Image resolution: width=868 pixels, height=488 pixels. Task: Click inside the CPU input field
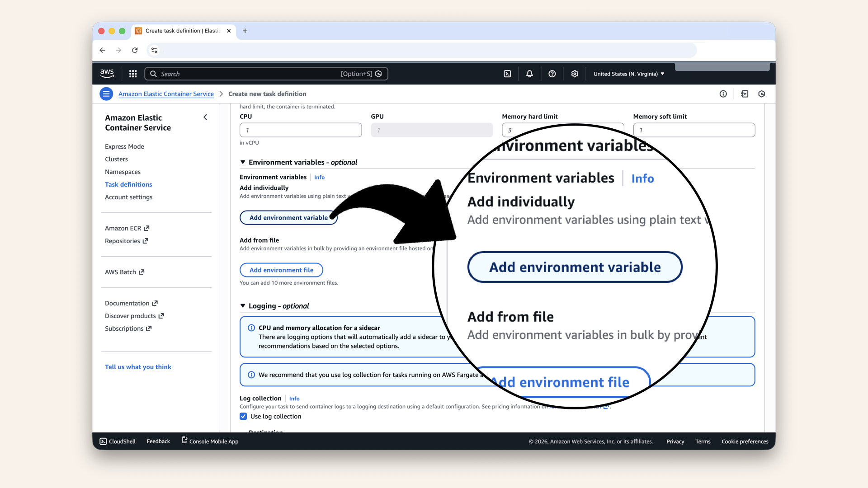click(x=300, y=130)
